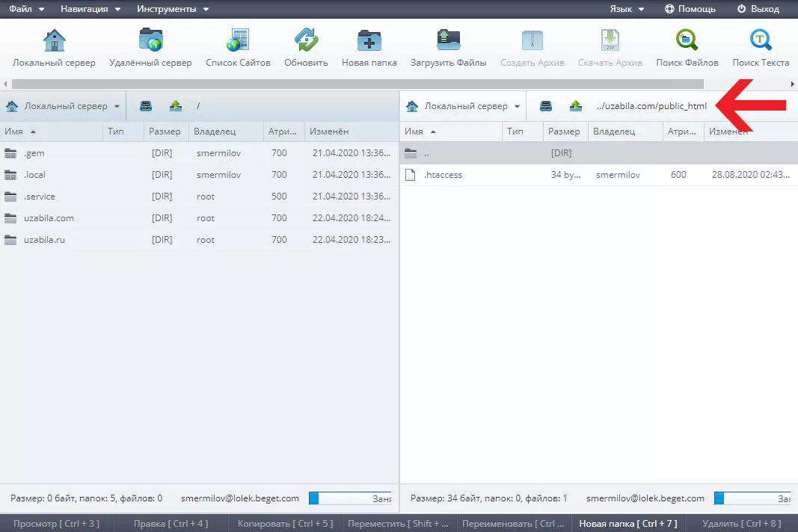The width and height of the screenshot is (798, 532).
Task: Open Text Search (Поиск Текста) icon
Action: [761, 40]
